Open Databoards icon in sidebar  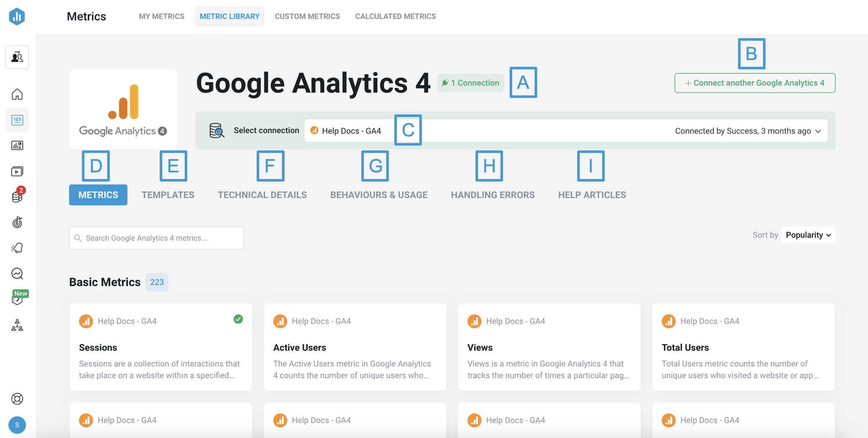click(17, 146)
